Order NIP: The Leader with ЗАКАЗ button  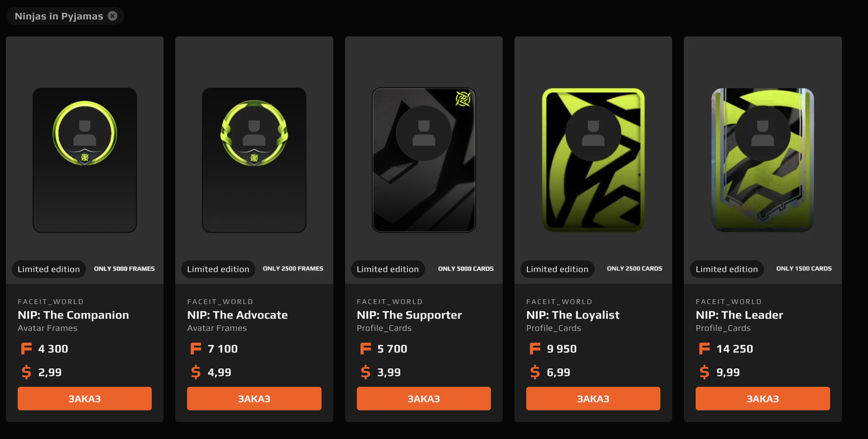coord(763,399)
